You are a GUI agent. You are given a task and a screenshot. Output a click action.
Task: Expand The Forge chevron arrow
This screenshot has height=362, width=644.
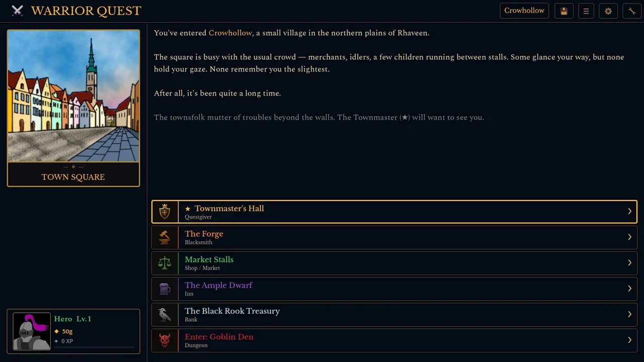tap(629, 237)
